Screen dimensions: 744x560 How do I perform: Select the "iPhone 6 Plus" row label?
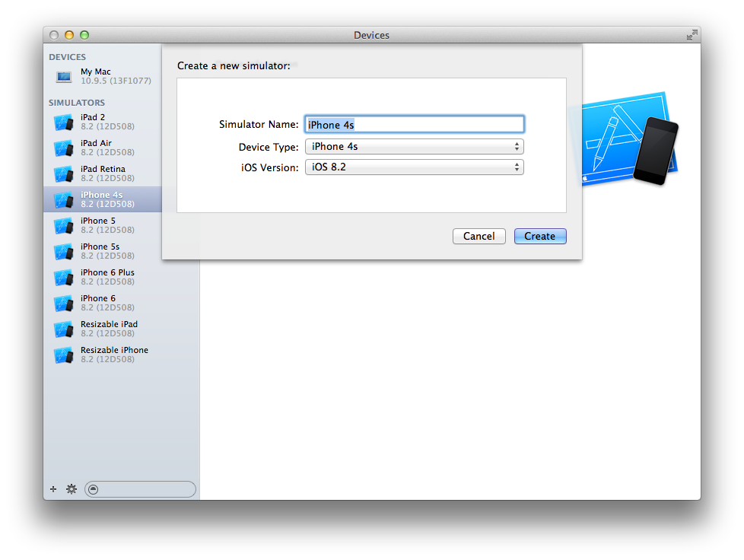(x=107, y=272)
